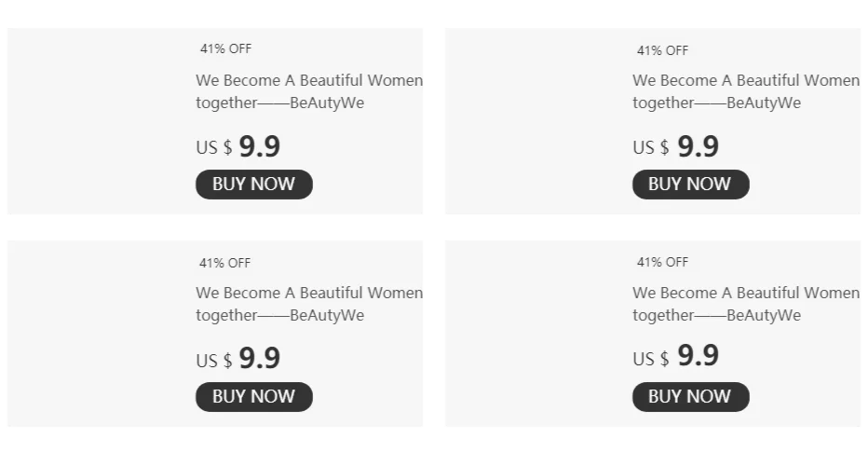Click the 41% OFF badge in top-right card
868x452 pixels.
click(x=662, y=50)
